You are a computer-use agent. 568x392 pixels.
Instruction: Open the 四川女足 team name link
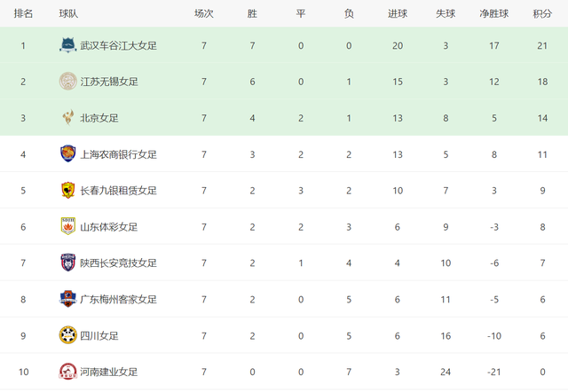pos(99,336)
